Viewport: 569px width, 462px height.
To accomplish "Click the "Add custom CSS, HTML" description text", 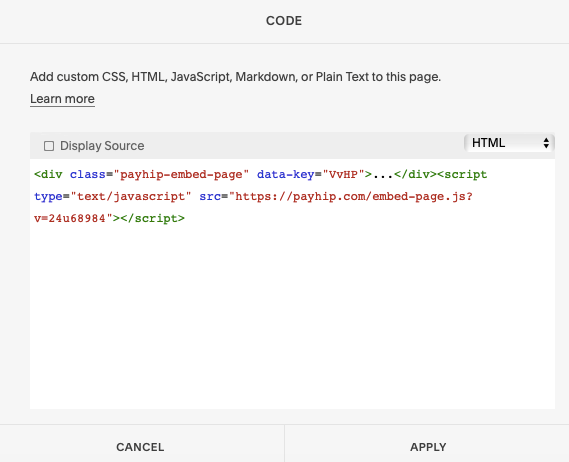I will tap(236, 77).
